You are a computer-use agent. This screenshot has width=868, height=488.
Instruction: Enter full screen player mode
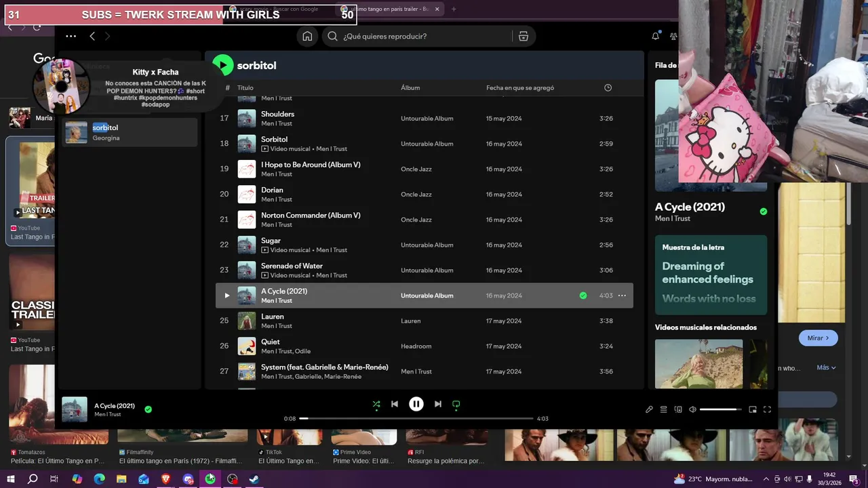tap(768, 409)
